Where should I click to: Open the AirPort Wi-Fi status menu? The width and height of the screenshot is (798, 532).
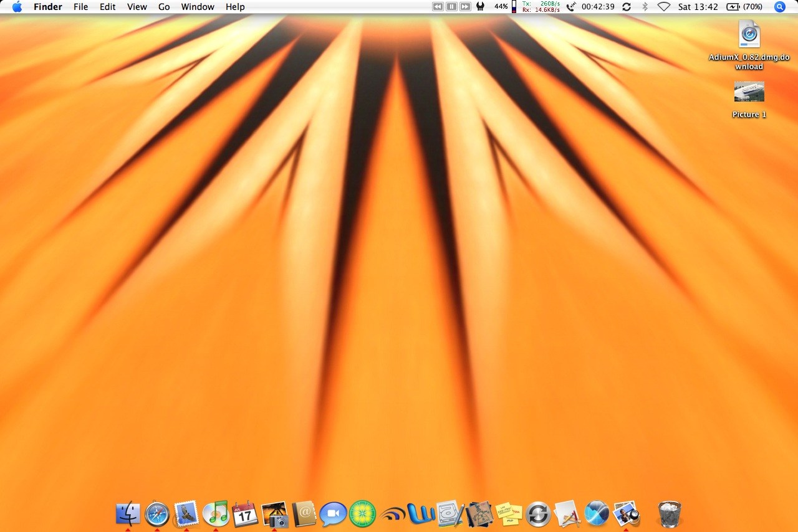point(664,7)
